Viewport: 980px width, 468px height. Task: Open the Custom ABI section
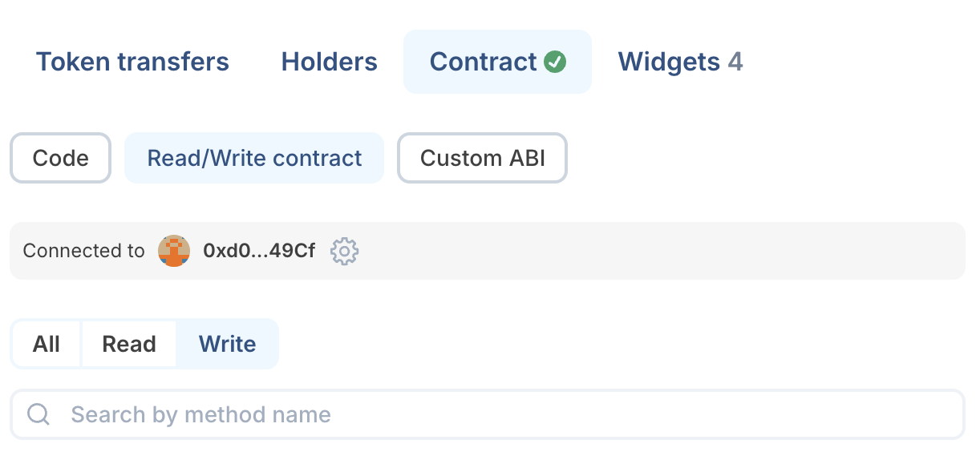(x=482, y=158)
